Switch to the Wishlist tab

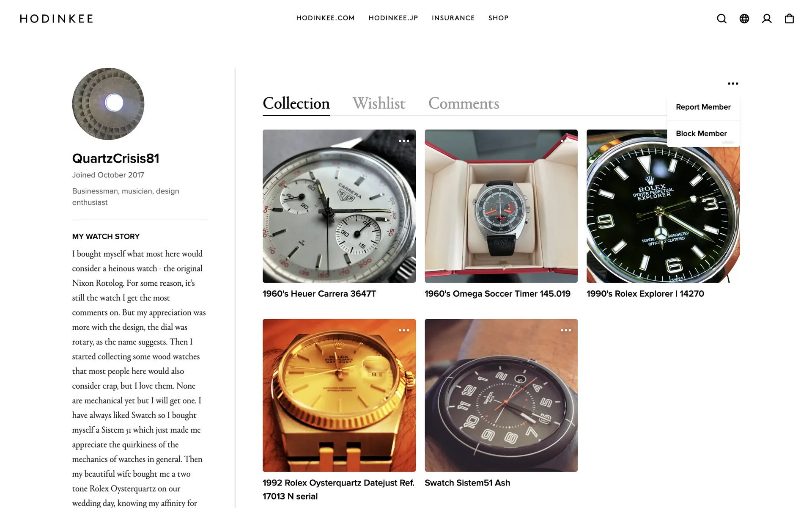point(379,103)
